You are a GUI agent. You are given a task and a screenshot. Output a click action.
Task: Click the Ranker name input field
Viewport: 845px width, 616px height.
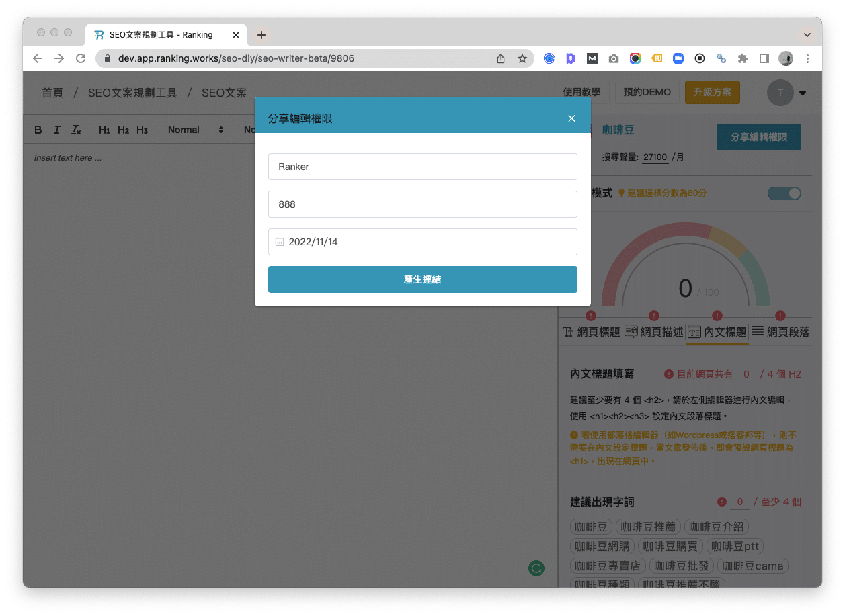coord(422,167)
